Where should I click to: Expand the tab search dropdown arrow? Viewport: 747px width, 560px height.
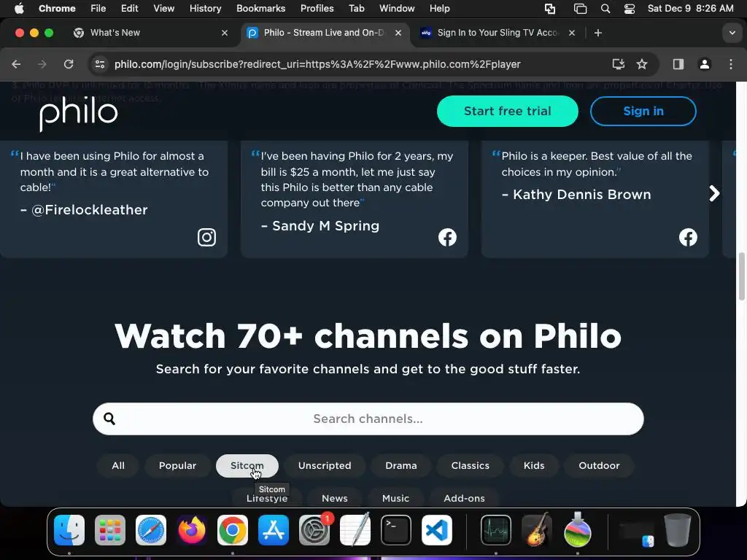pyautogui.click(x=732, y=33)
